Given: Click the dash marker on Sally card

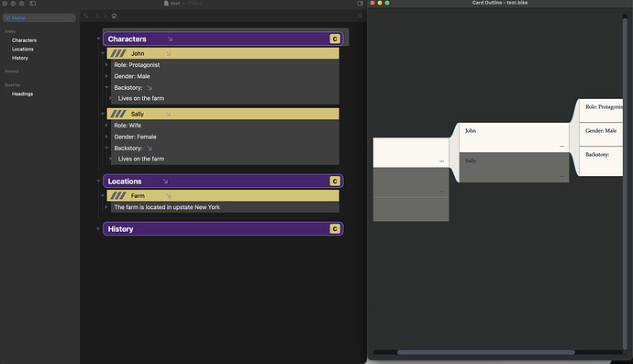Looking at the screenshot, I should pos(562,176).
